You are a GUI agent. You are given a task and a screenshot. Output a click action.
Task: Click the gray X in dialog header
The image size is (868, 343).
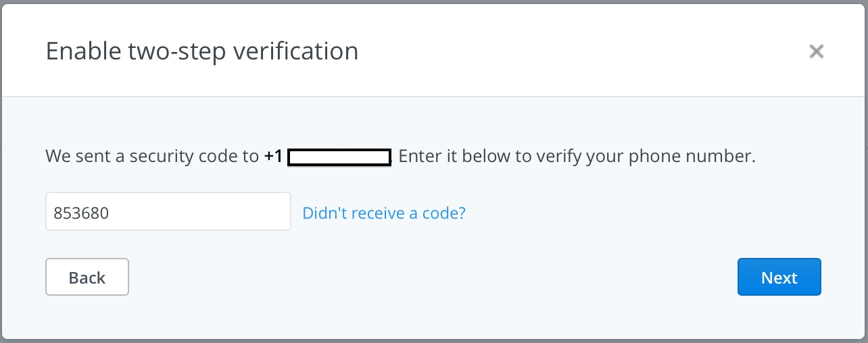click(x=816, y=51)
